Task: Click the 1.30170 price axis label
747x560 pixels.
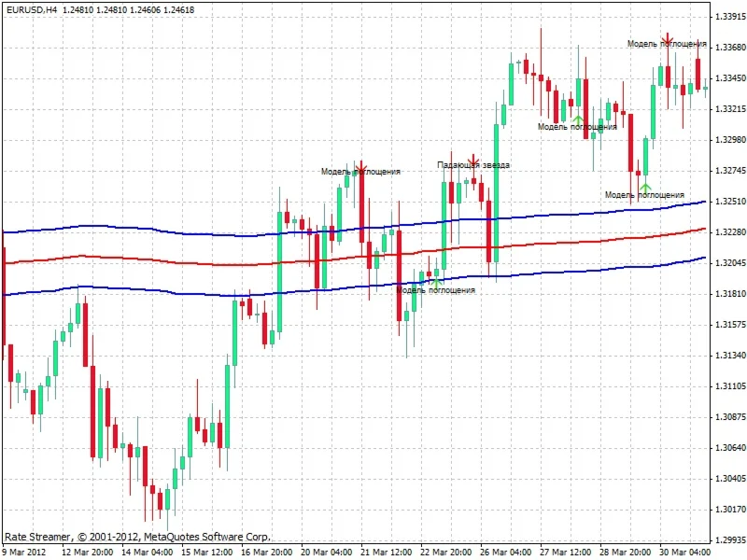Action: (730, 510)
